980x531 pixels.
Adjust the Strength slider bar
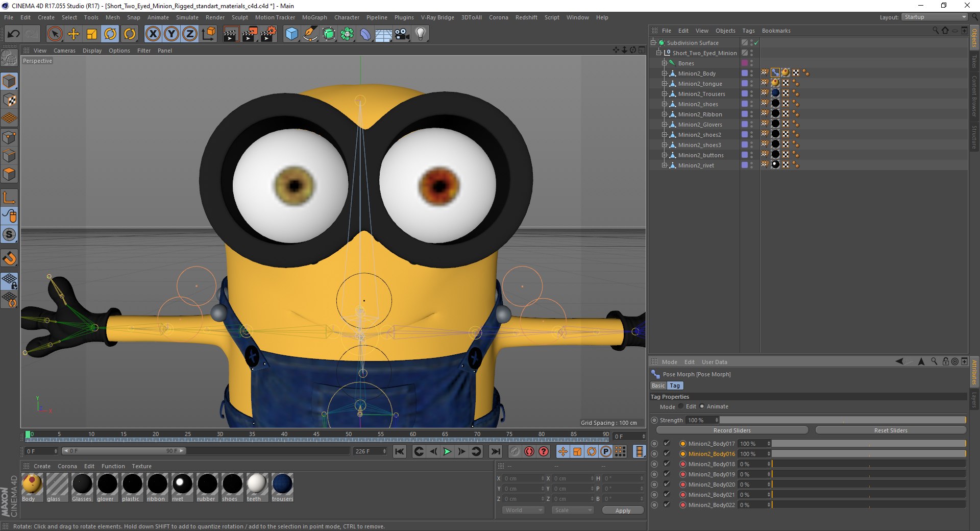click(x=843, y=420)
